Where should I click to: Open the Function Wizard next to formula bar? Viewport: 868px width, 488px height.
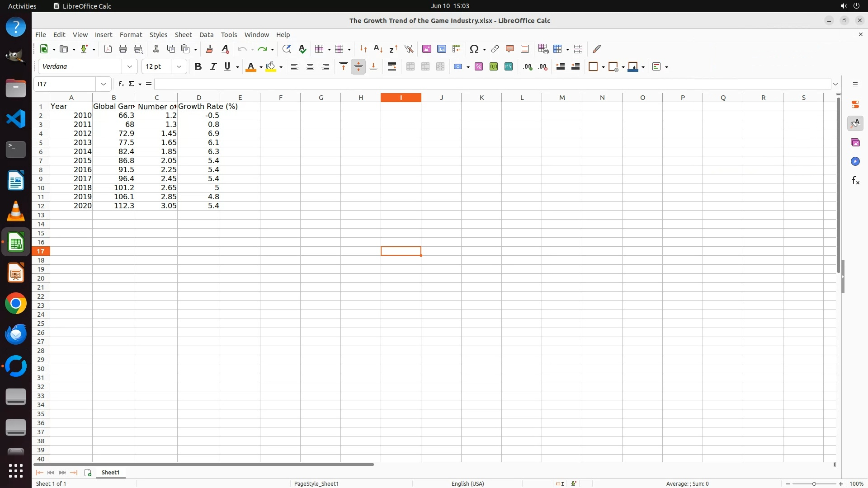pos(121,84)
